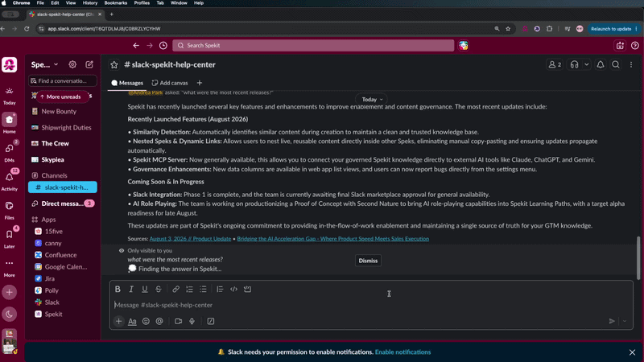Viewport: 644px width, 362px height.
Task: Star the slack-spekit-help-center channel
Action: click(114, 65)
